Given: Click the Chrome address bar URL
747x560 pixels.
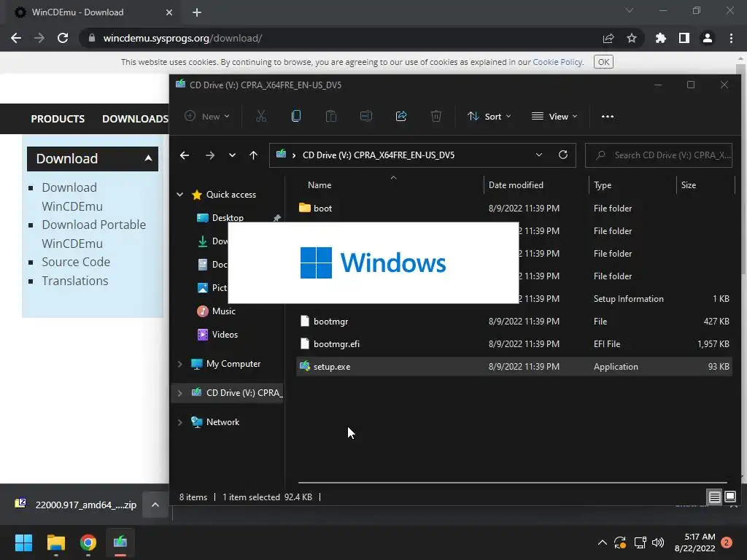Looking at the screenshot, I should [x=182, y=38].
